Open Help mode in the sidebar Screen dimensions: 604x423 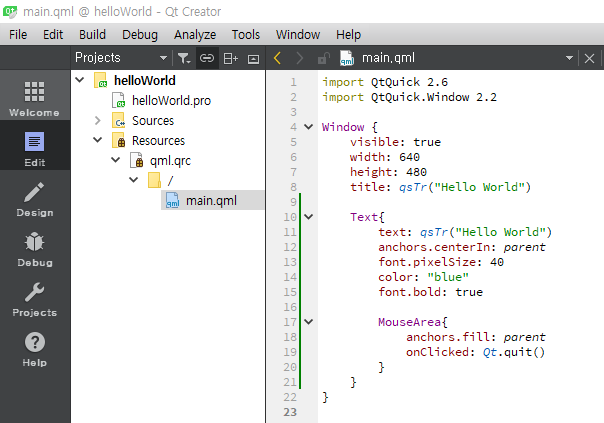[34, 349]
